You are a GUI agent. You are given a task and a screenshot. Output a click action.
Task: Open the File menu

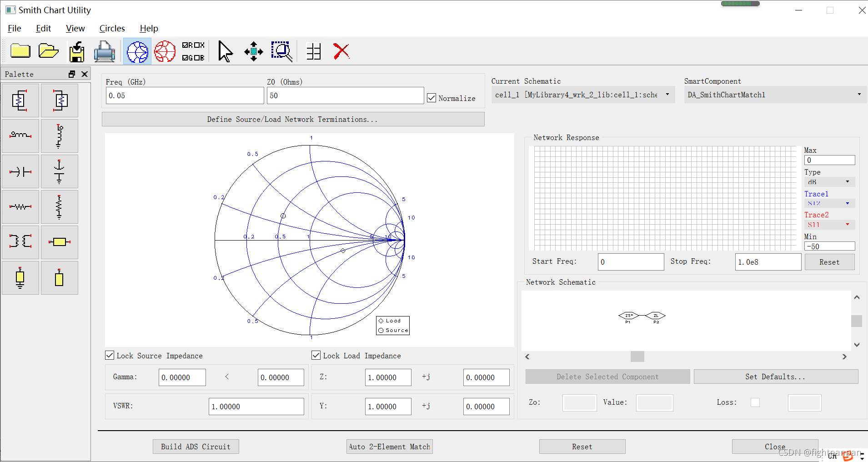coord(15,28)
